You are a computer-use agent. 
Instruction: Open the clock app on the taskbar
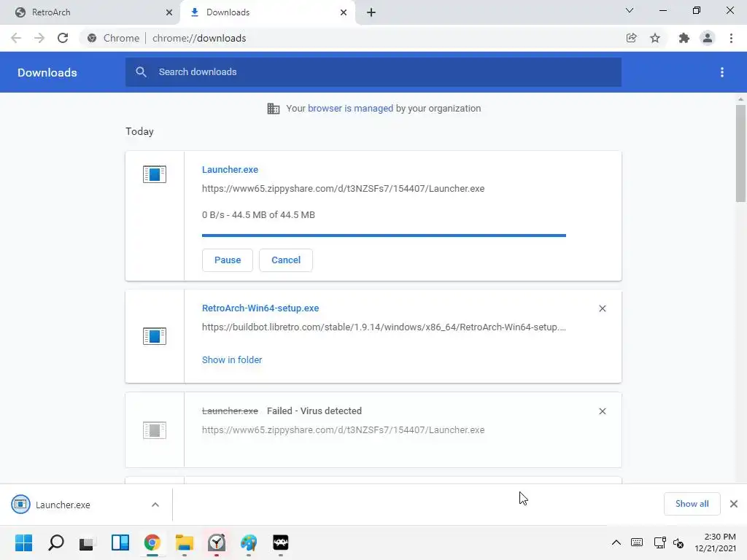(x=217, y=542)
